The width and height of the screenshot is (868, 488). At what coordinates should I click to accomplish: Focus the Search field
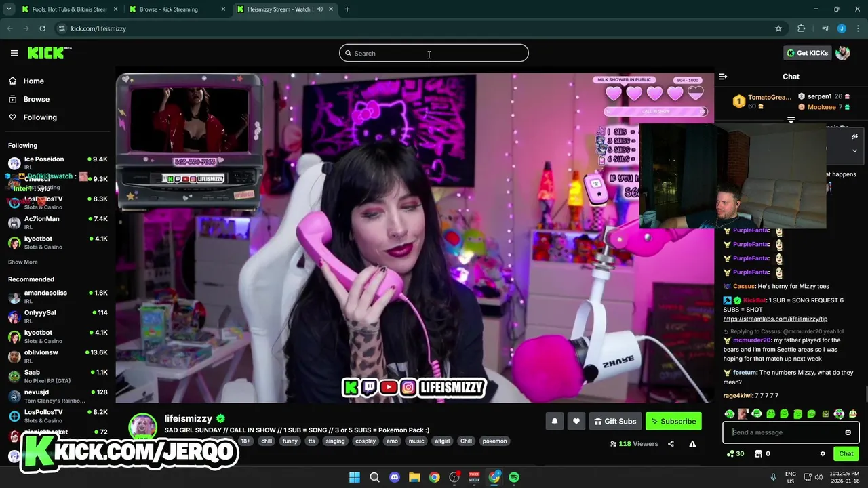pos(434,53)
